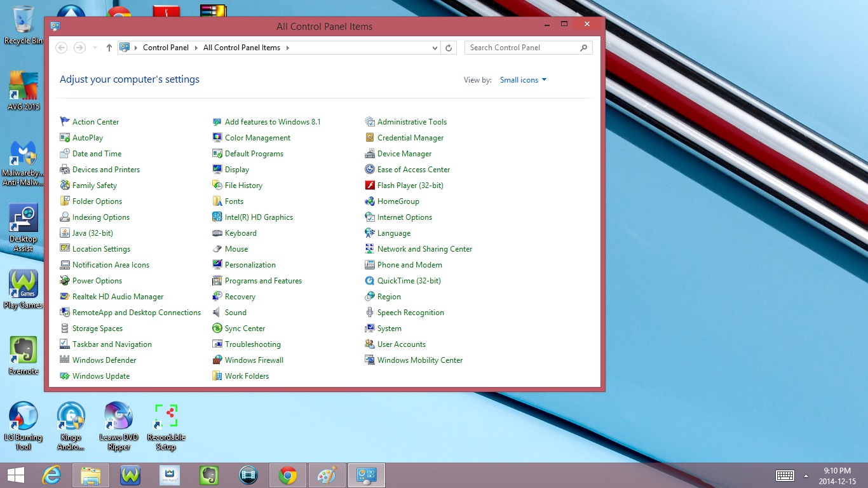The width and height of the screenshot is (868, 488).
Task: Click the Display icon
Action: [x=217, y=169]
